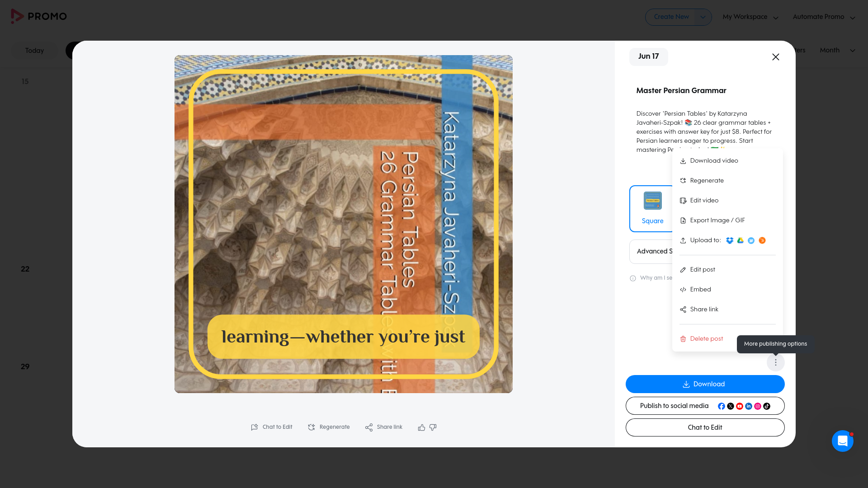
Task: Open the Month view dropdown
Action: point(837,50)
